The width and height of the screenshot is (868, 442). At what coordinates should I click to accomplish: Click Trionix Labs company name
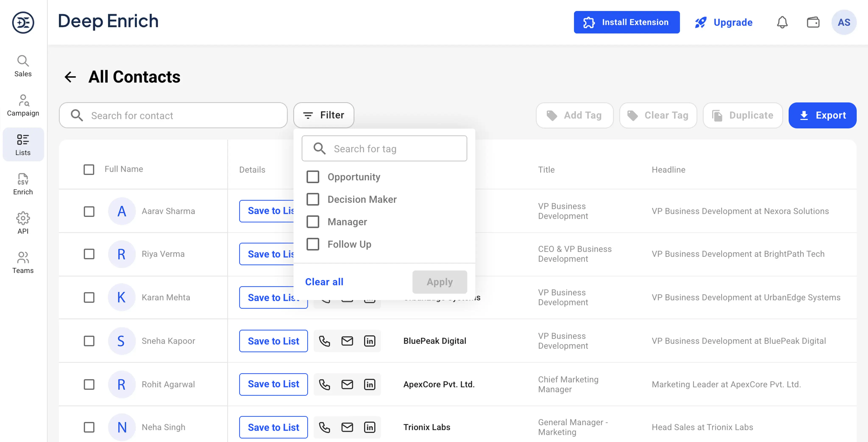(427, 427)
